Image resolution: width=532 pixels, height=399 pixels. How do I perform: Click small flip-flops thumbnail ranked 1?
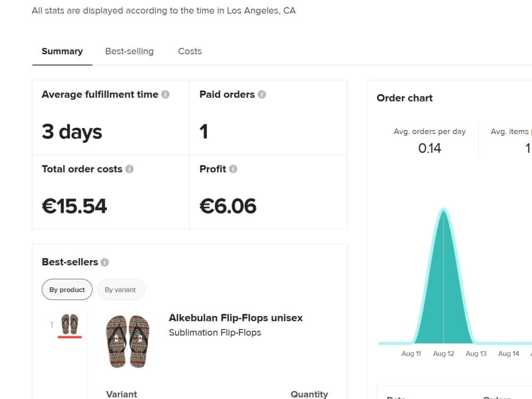pos(70,325)
